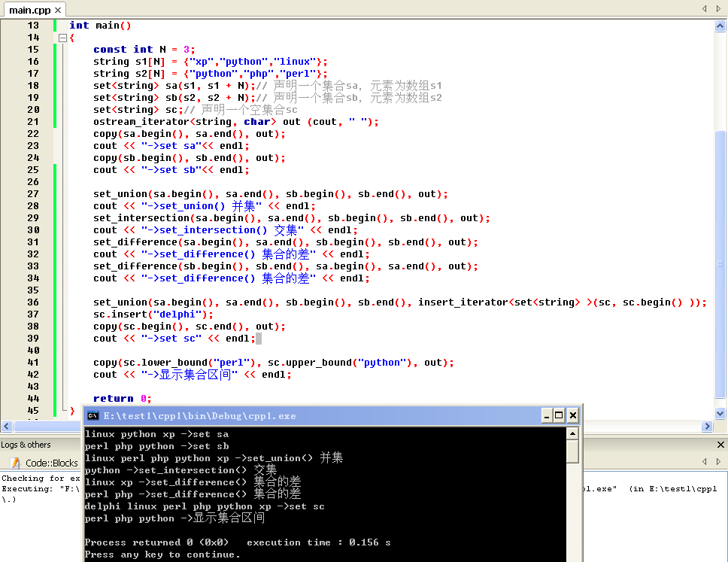Screen dimensions: 728x562
Task: Open the Code::Blocks log tab
Action: click(x=44, y=463)
